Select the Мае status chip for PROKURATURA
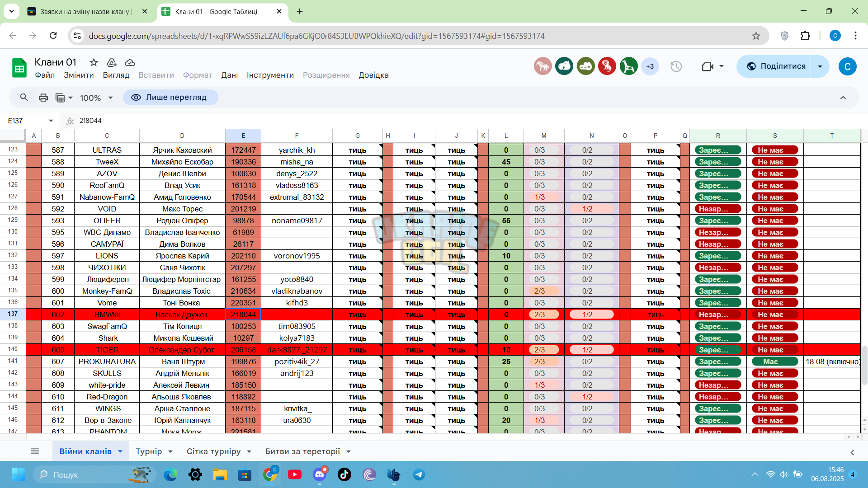Screen dimensions: 868x488 pos(774,361)
